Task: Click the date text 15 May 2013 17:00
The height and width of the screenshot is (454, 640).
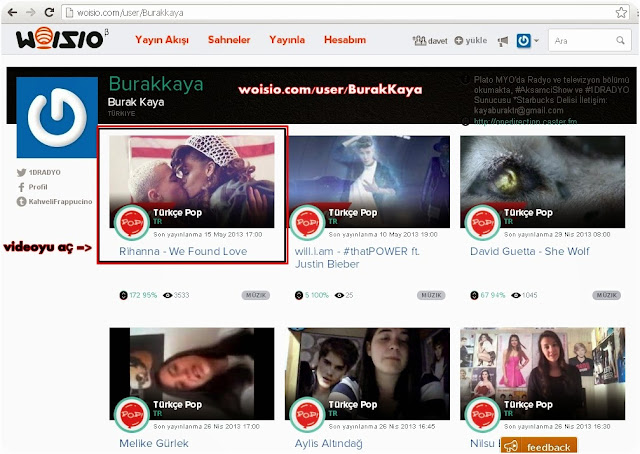Action: [x=233, y=234]
